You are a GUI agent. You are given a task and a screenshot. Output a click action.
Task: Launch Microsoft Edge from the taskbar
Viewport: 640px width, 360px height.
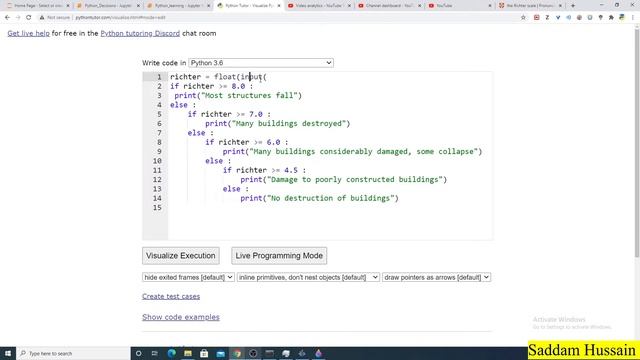pos(171,353)
